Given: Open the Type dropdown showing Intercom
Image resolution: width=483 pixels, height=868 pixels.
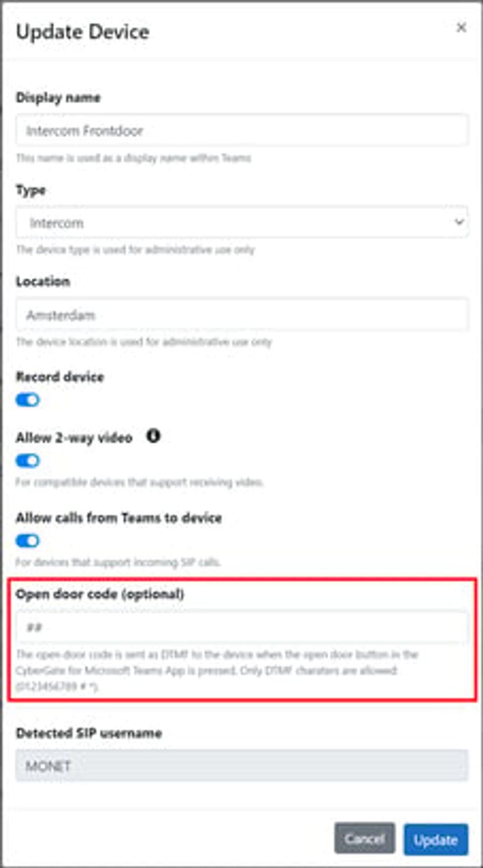Looking at the screenshot, I should tap(242, 222).
